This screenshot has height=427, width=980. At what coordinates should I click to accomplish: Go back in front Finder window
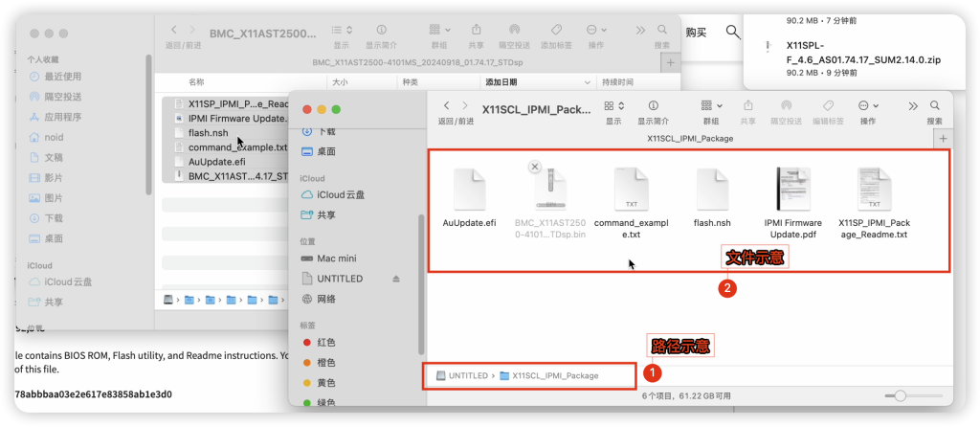(x=446, y=105)
